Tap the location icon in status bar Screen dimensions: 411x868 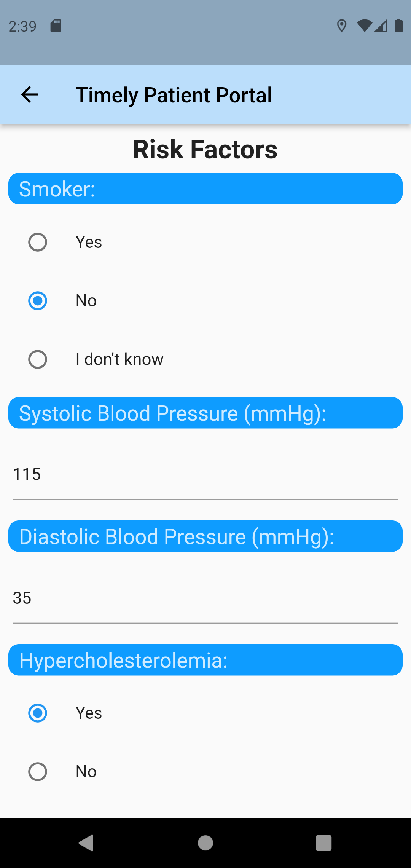(x=342, y=26)
